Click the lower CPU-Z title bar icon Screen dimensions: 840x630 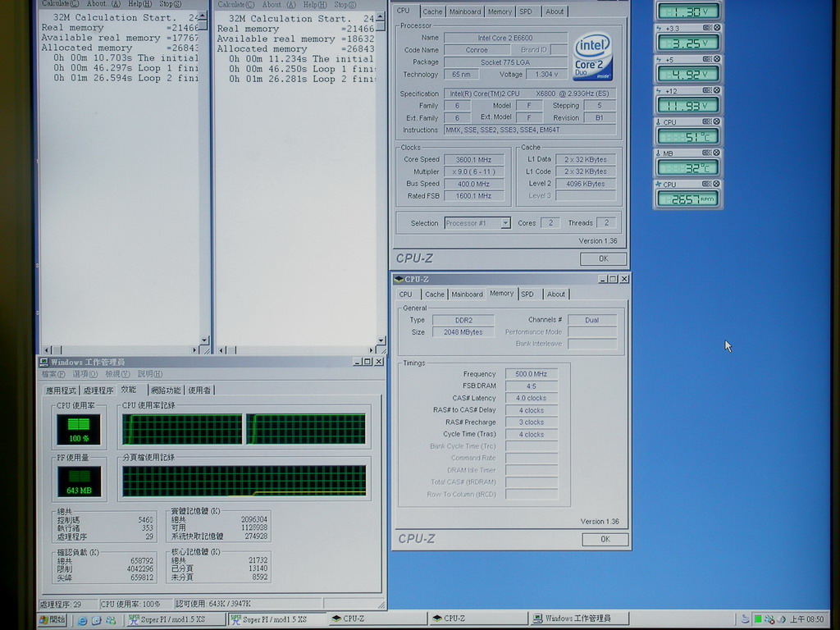pos(399,279)
